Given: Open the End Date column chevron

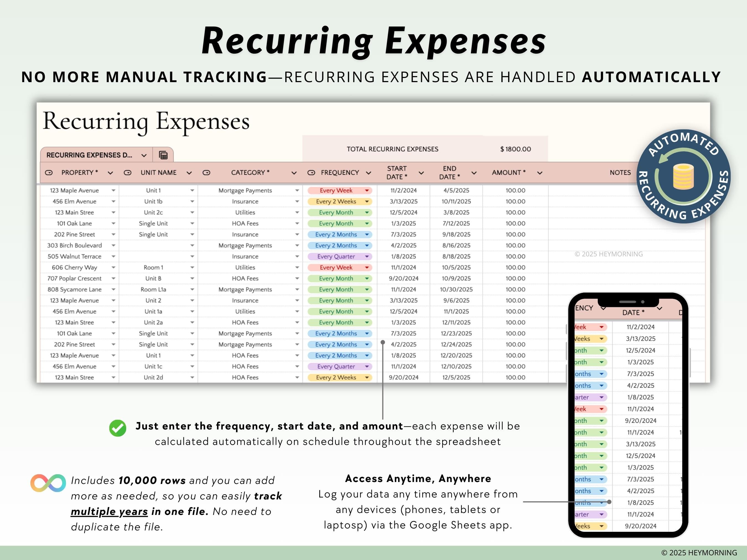Looking at the screenshot, I should [474, 173].
